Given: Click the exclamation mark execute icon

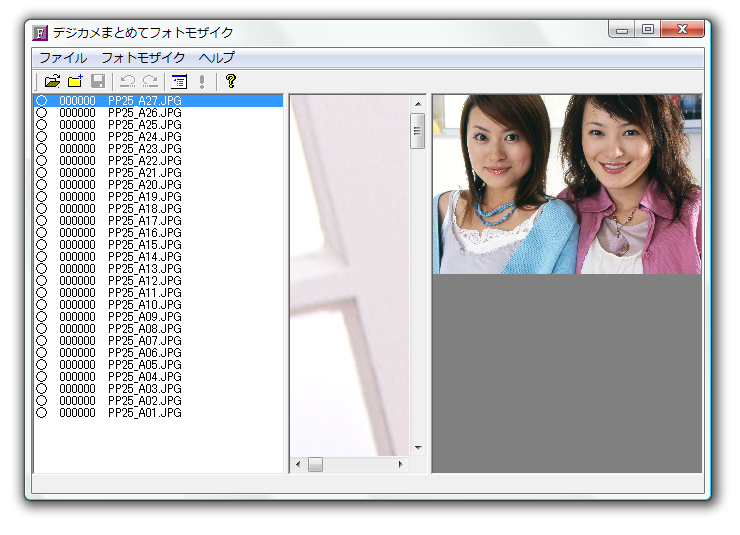Looking at the screenshot, I should pos(202,82).
